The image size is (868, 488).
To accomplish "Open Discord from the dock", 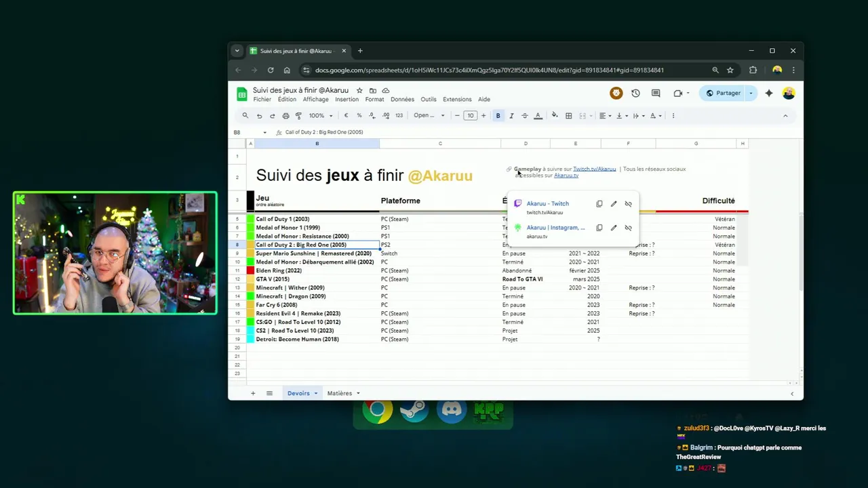I will [452, 409].
